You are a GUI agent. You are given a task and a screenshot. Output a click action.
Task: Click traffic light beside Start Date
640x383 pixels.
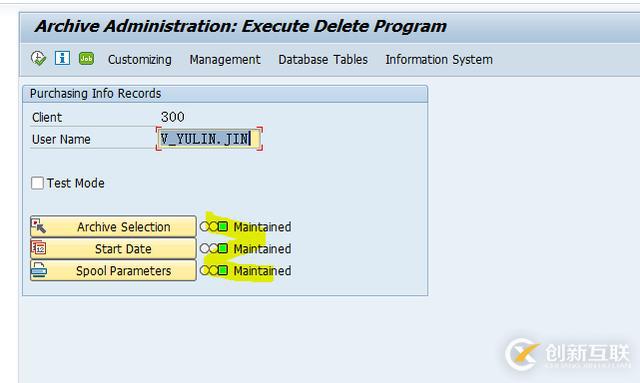point(214,249)
